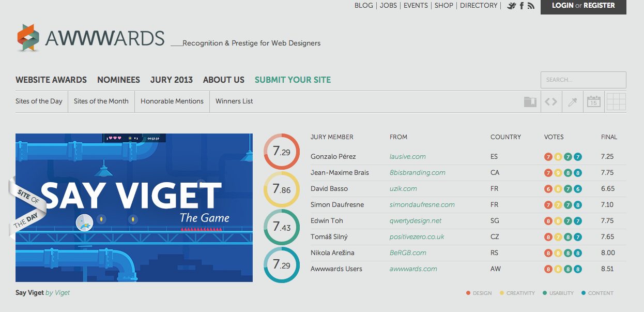Screen dimensions: 644x312
Task: Click the eyedropper color filter icon
Action: coord(572,102)
